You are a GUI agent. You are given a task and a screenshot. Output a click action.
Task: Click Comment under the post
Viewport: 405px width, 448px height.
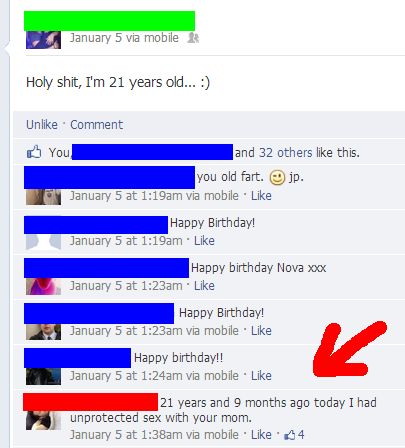[96, 125]
